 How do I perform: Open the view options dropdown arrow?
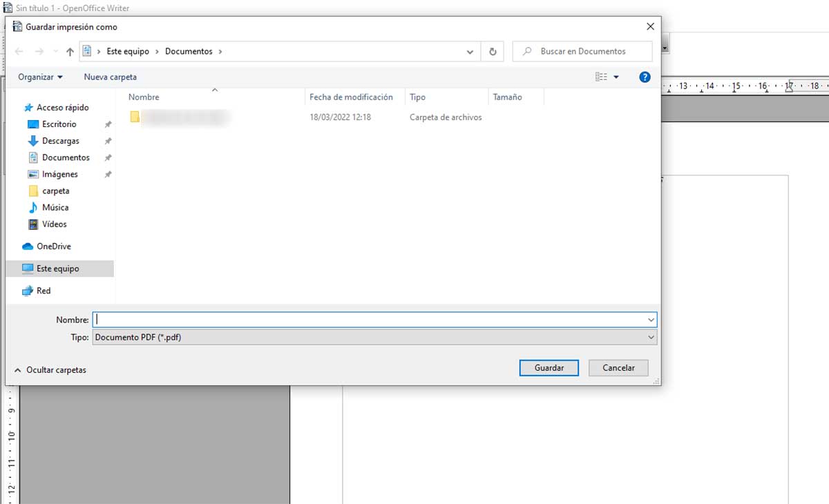(616, 77)
